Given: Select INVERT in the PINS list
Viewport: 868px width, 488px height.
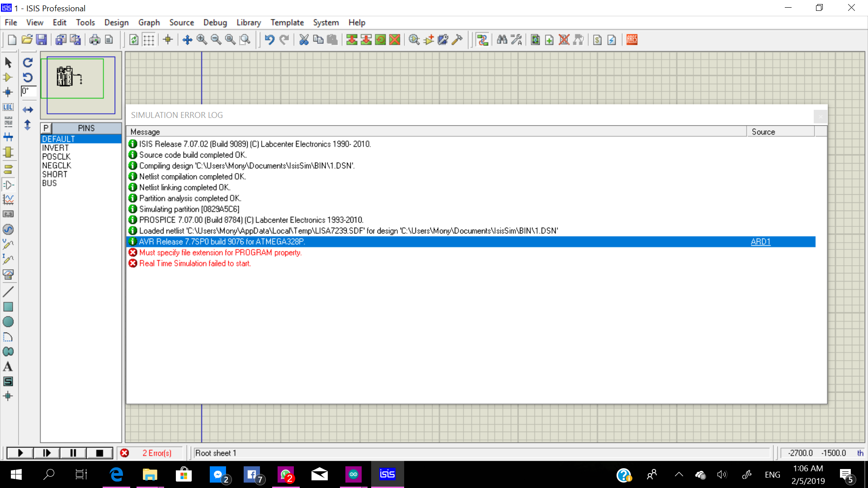Looking at the screenshot, I should (56, 148).
